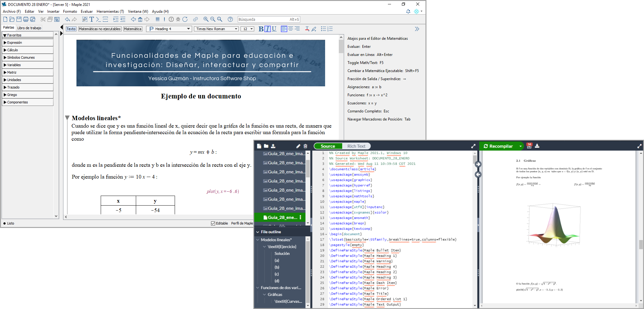Open the Times New Roman font dropdown

[217, 29]
